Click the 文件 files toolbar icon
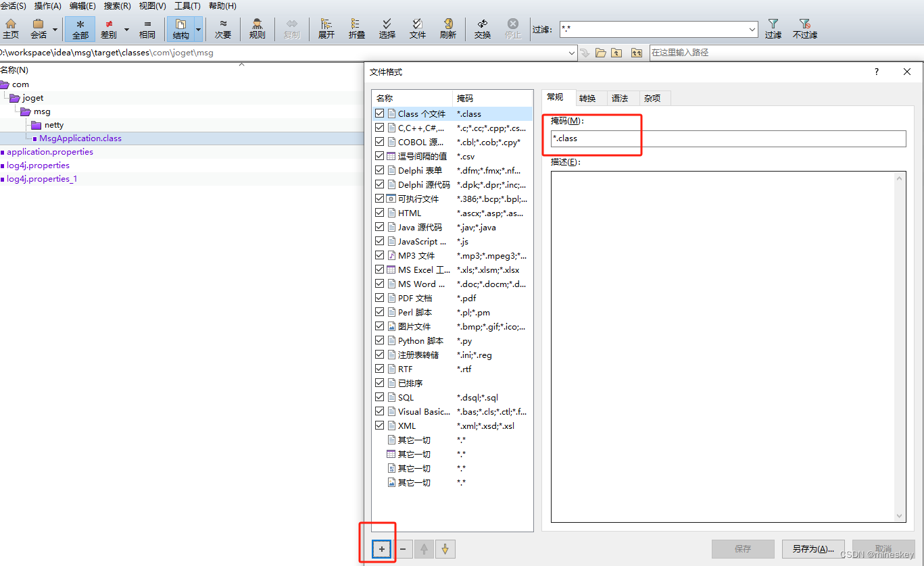The image size is (924, 566). pos(418,29)
